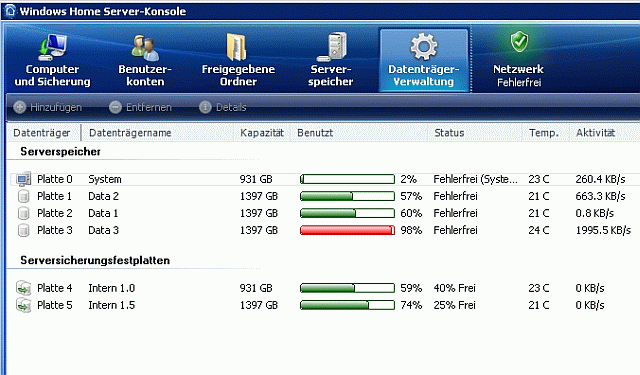Screen dimensions: 640x375
Task: Sort by the Aktivität column header
Action: click(x=595, y=133)
